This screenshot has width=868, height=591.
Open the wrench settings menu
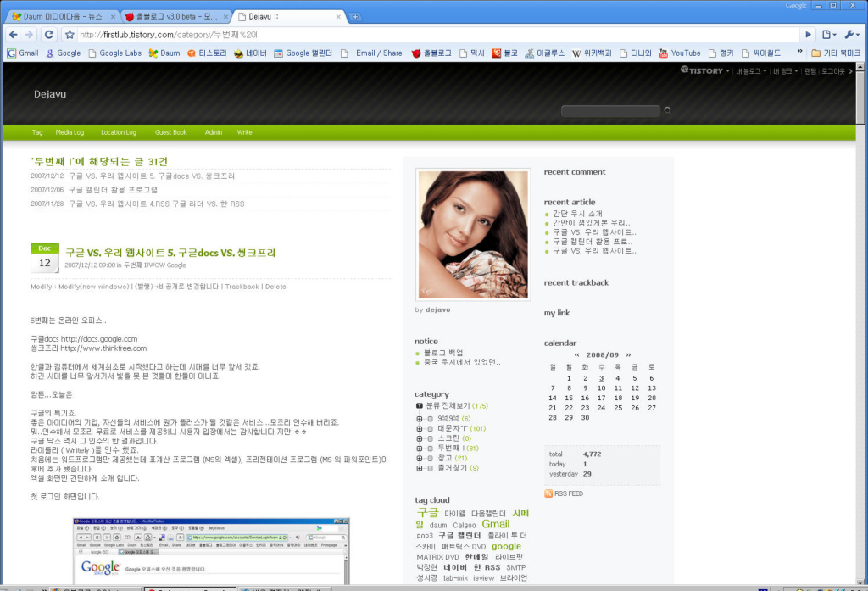[851, 35]
